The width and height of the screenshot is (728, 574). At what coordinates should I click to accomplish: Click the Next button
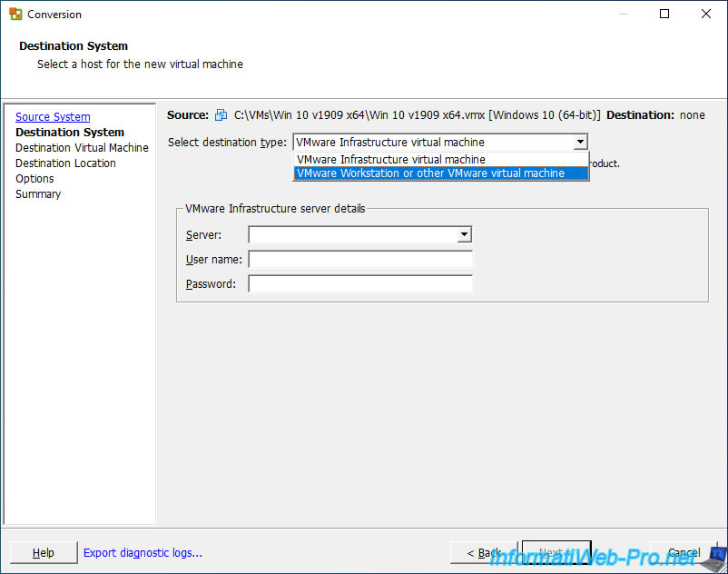556,552
